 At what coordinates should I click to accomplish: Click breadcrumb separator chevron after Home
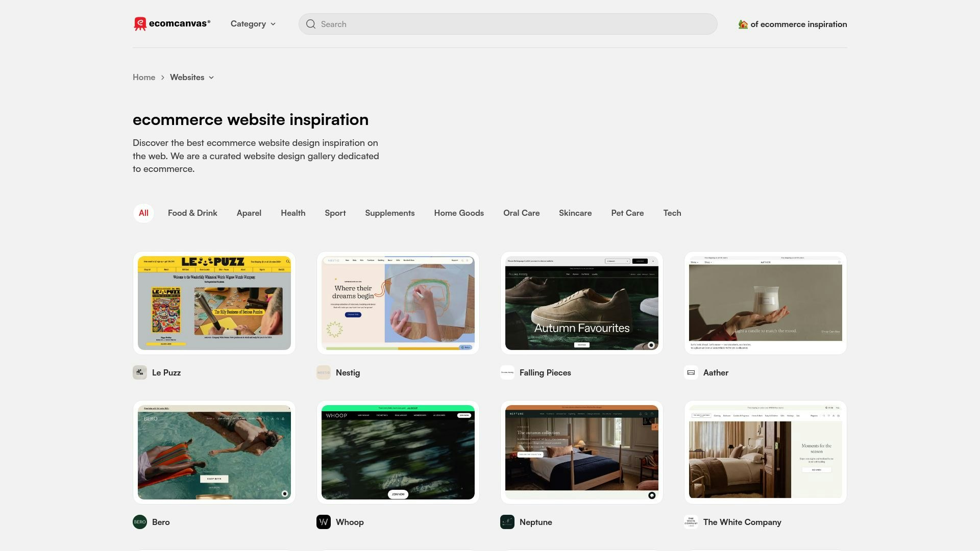click(x=163, y=78)
